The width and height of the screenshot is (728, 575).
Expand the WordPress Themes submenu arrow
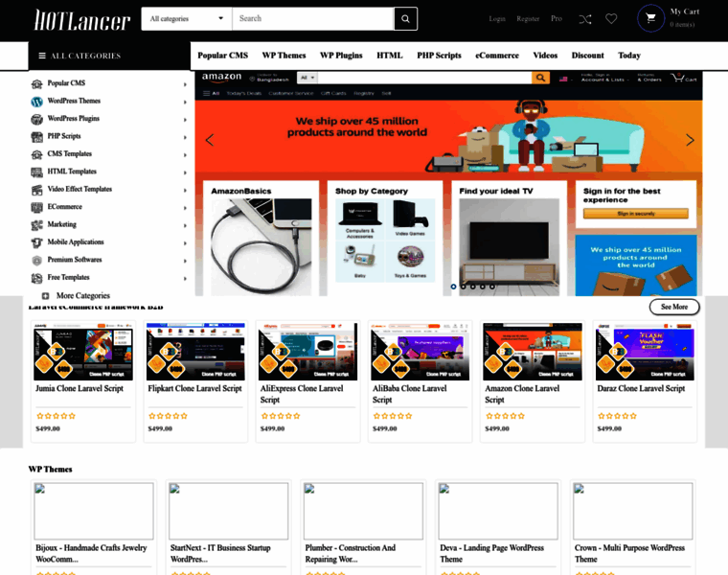point(185,103)
